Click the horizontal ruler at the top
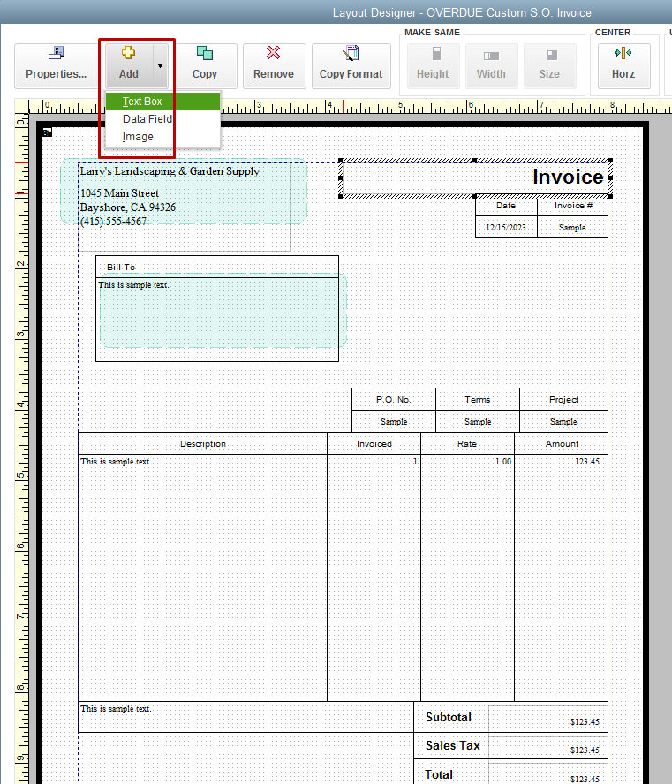 350,107
